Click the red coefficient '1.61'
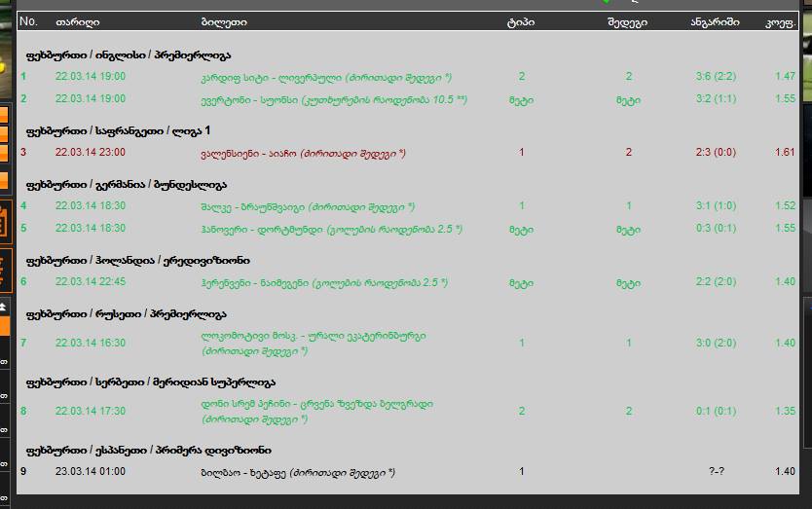Viewport: 812px width, 509px height. tap(785, 152)
